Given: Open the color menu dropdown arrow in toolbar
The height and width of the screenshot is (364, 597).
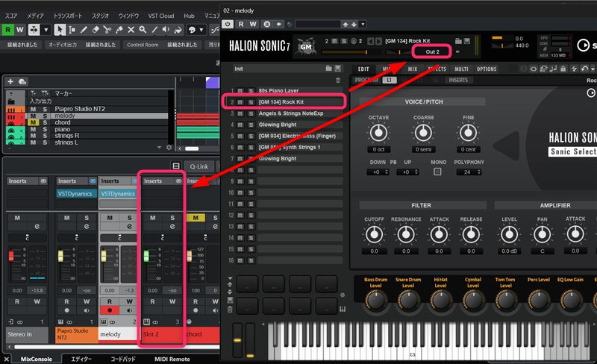Looking at the screenshot, I should 201,30.
